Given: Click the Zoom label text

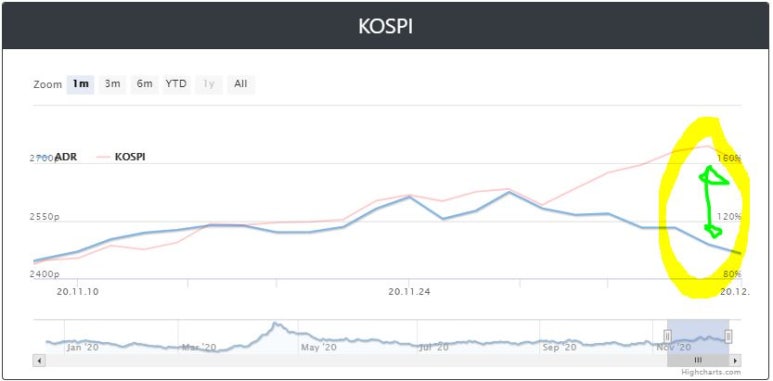Looking at the screenshot, I should pyautogui.click(x=48, y=84).
